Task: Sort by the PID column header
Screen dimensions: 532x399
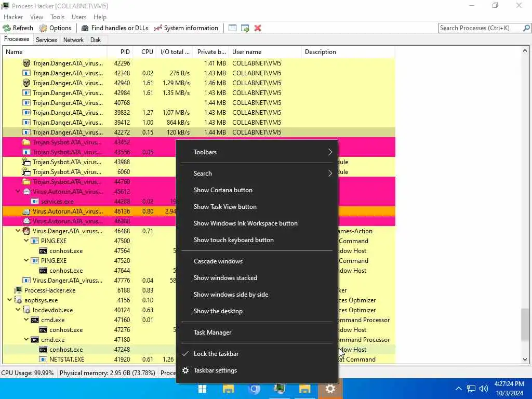Action: click(120, 52)
